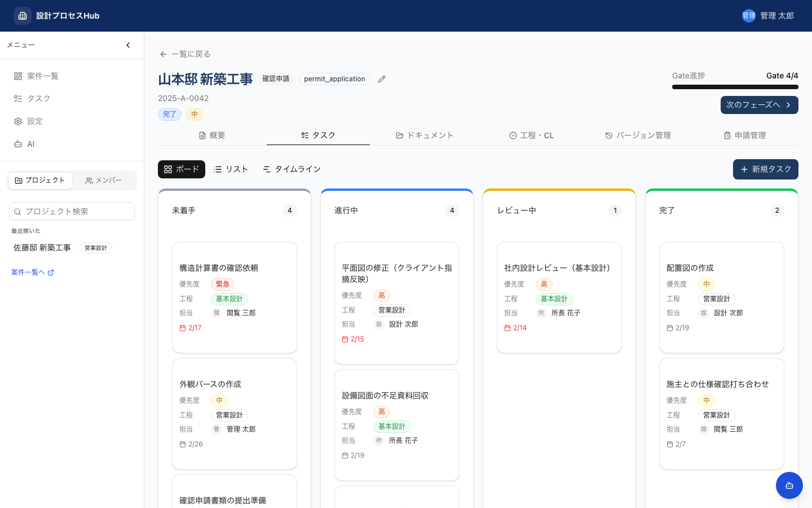Click the pencil icon to edit the project title

[381, 79]
